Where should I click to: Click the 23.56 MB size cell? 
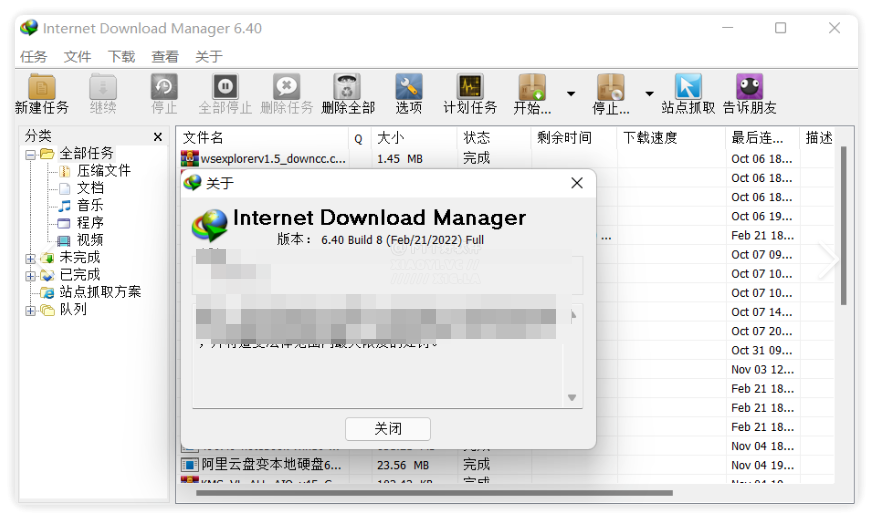403,465
